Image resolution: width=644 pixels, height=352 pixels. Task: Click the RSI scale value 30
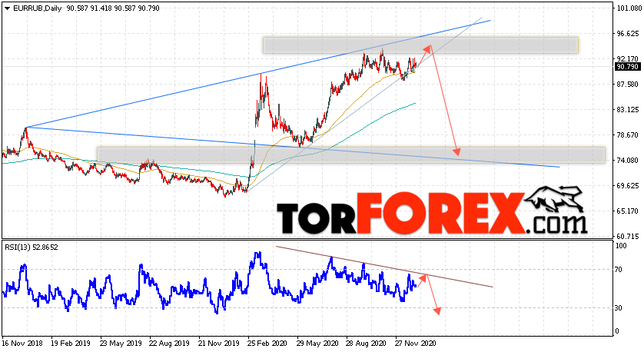point(619,308)
